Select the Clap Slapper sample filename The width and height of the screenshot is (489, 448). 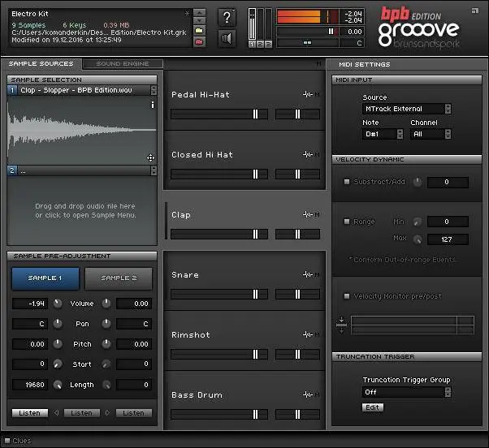(76, 90)
